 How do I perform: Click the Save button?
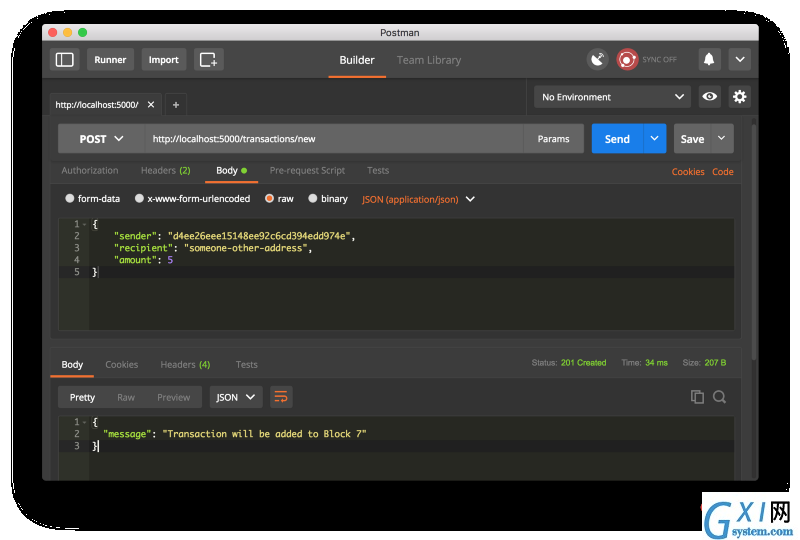coord(692,138)
